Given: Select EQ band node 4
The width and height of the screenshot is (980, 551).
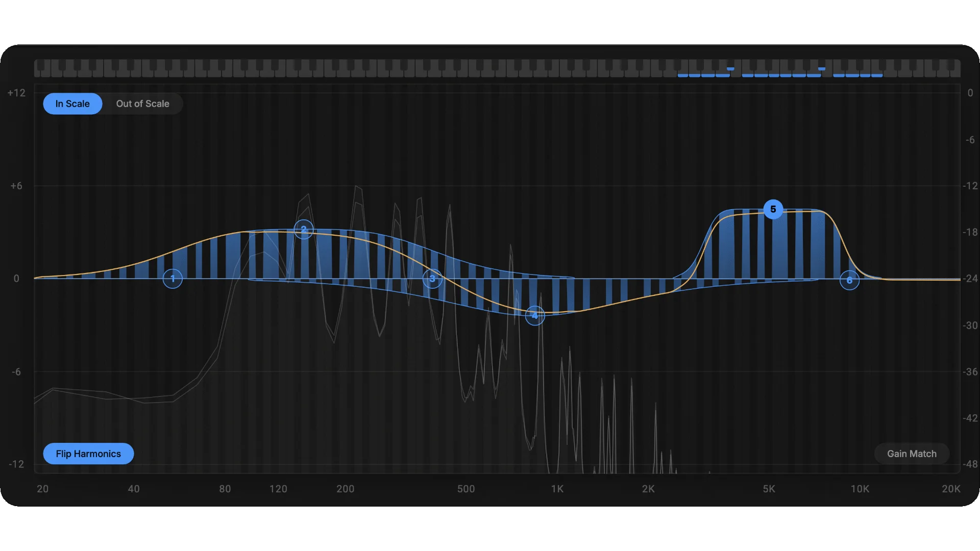Looking at the screenshot, I should tap(535, 316).
